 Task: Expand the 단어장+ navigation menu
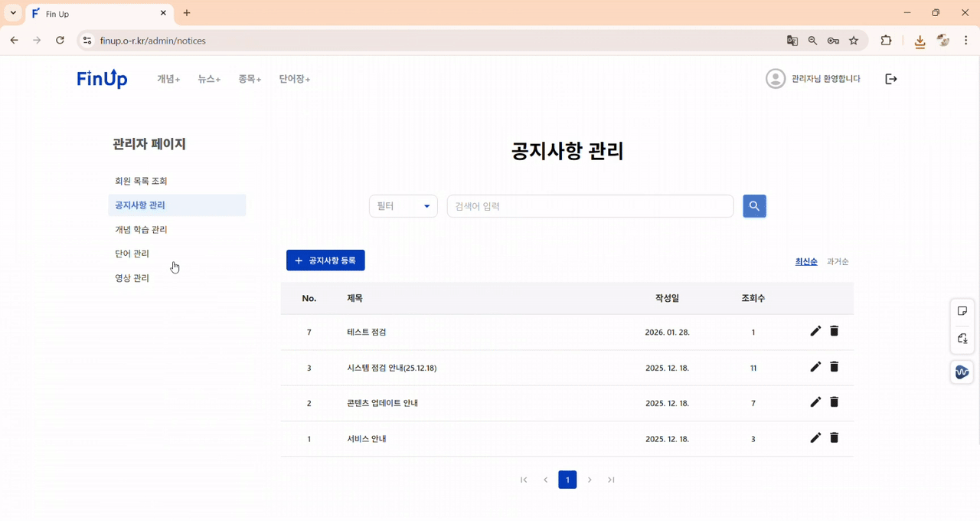[x=293, y=78]
